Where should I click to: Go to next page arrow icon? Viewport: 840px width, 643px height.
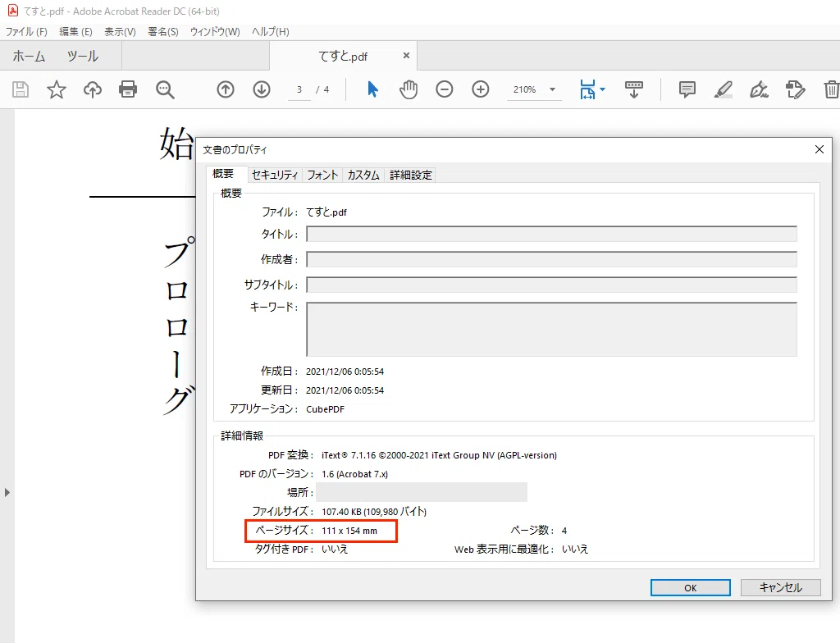coord(262,89)
